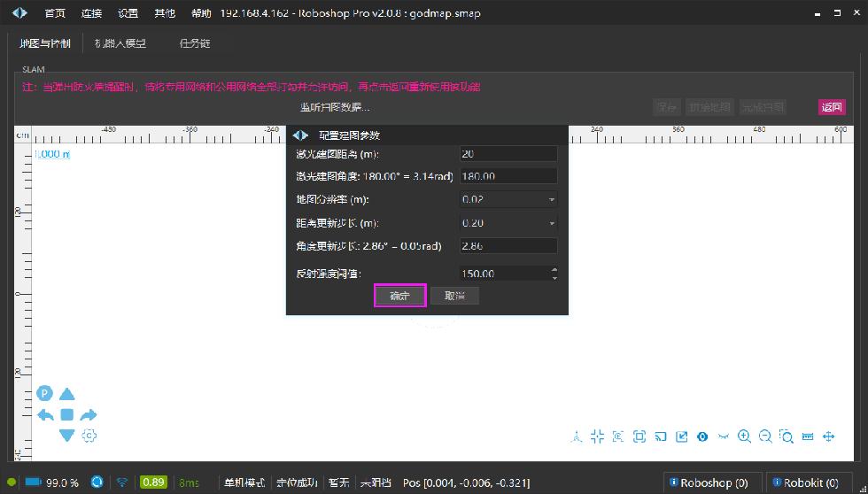Select the ruler measure tool icon
Screen dimensions: 868x494
coord(808,436)
